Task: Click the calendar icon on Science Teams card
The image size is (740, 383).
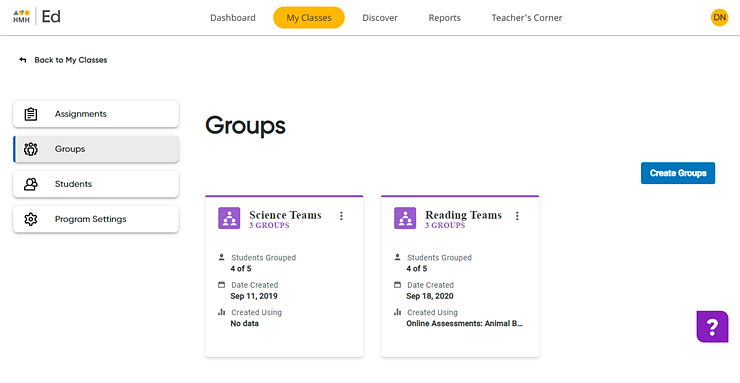Action: [x=221, y=284]
